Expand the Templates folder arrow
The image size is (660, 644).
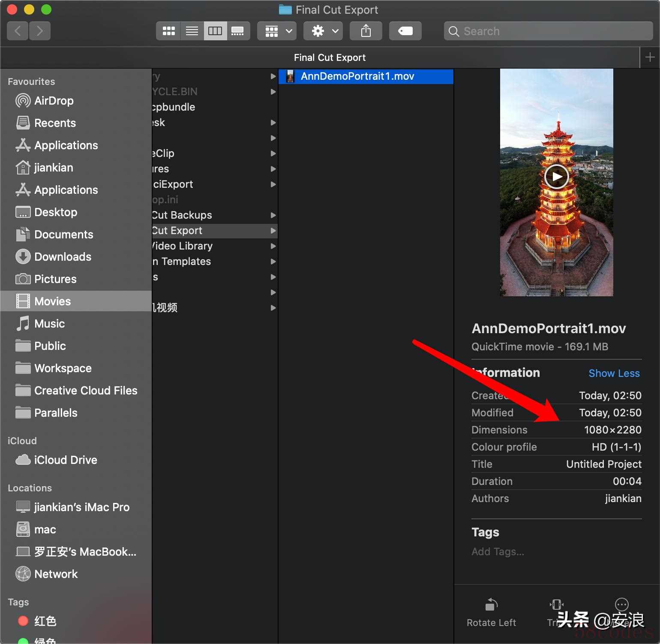pos(273,262)
